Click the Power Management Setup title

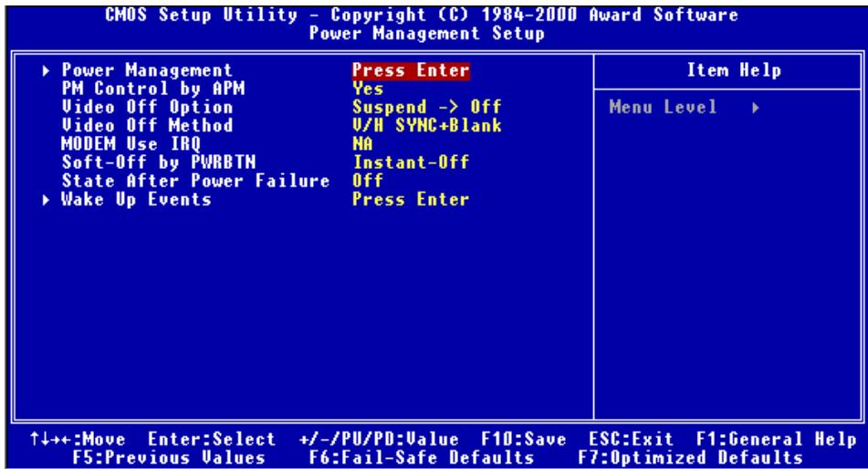pyautogui.click(x=427, y=33)
